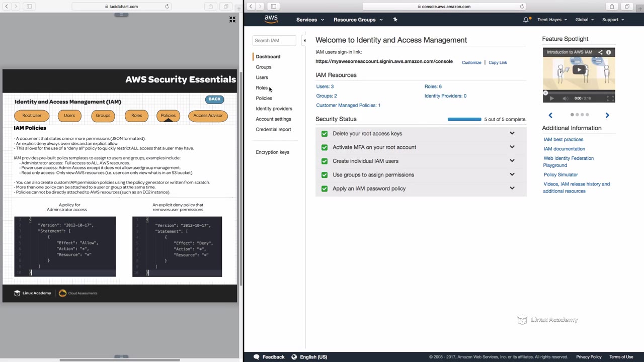Image resolution: width=644 pixels, height=362 pixels.
Task: Click the Copy Link sign-in link
Action: click(498, 63)
